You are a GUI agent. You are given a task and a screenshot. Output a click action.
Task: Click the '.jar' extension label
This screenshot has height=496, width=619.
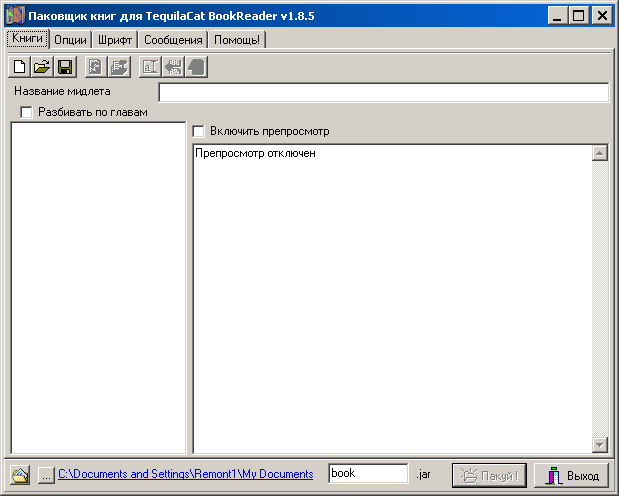click(423, 474)
